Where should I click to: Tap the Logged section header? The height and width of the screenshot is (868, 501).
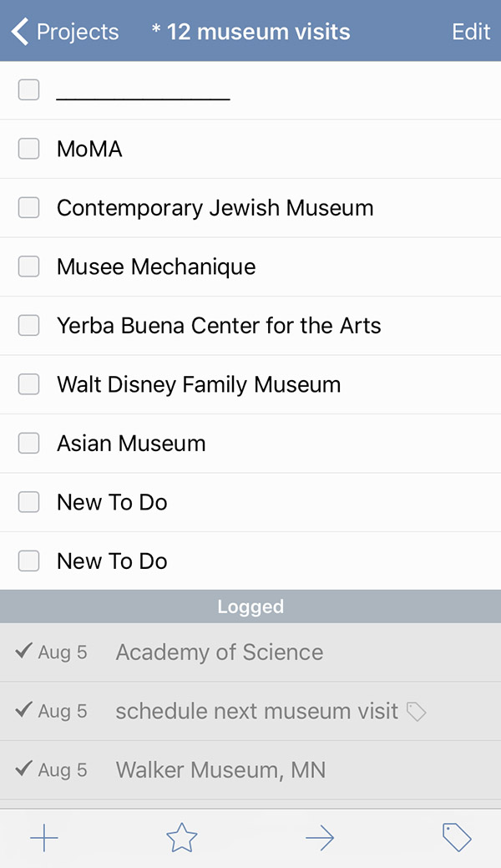click(x=250, y=607)
